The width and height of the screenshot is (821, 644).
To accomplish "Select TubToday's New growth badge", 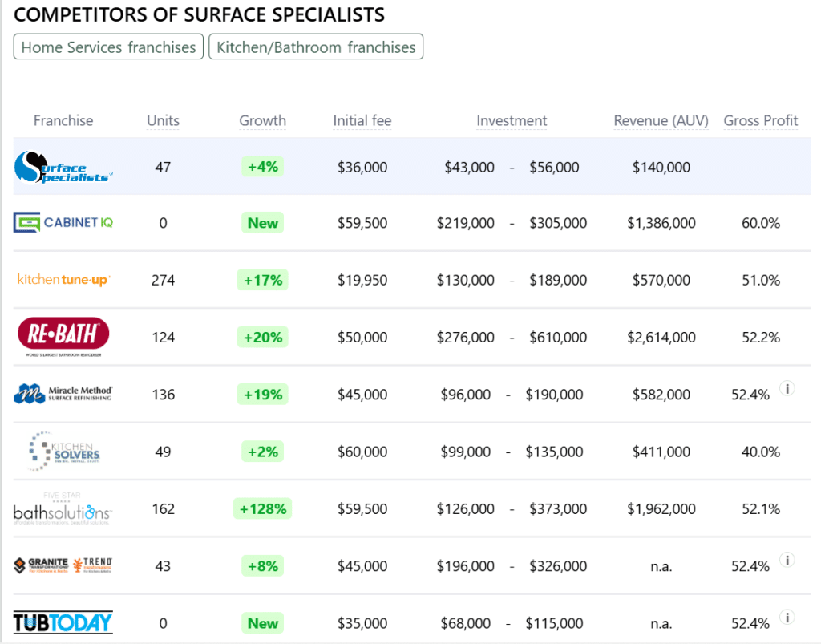I will (262, 622).
